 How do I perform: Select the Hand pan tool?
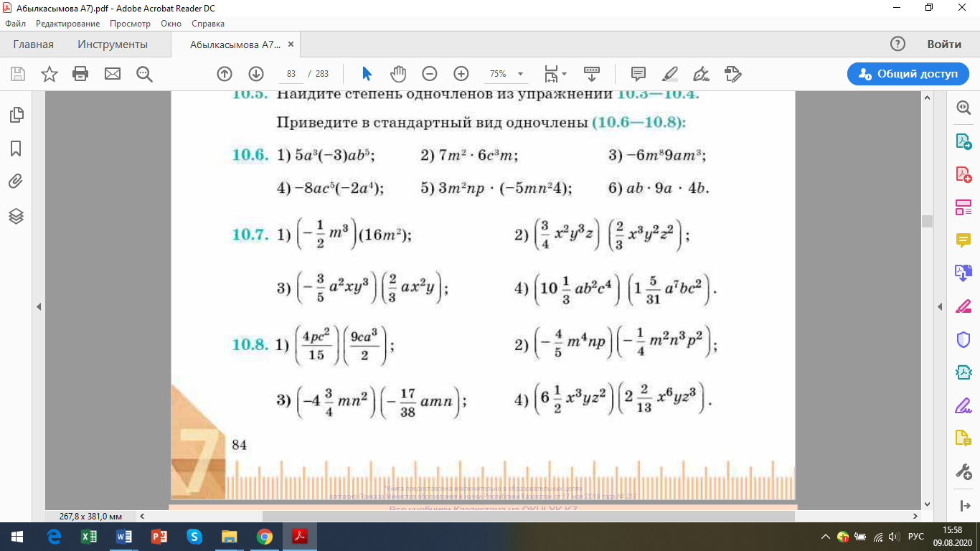(x=398, y=74)
